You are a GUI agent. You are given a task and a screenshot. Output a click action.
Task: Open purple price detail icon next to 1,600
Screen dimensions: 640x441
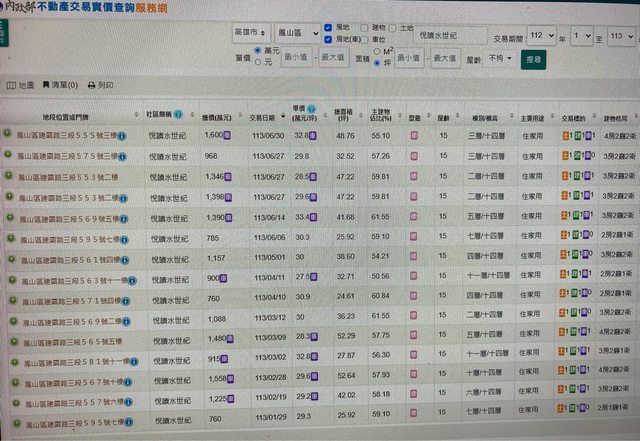point(227,134)
